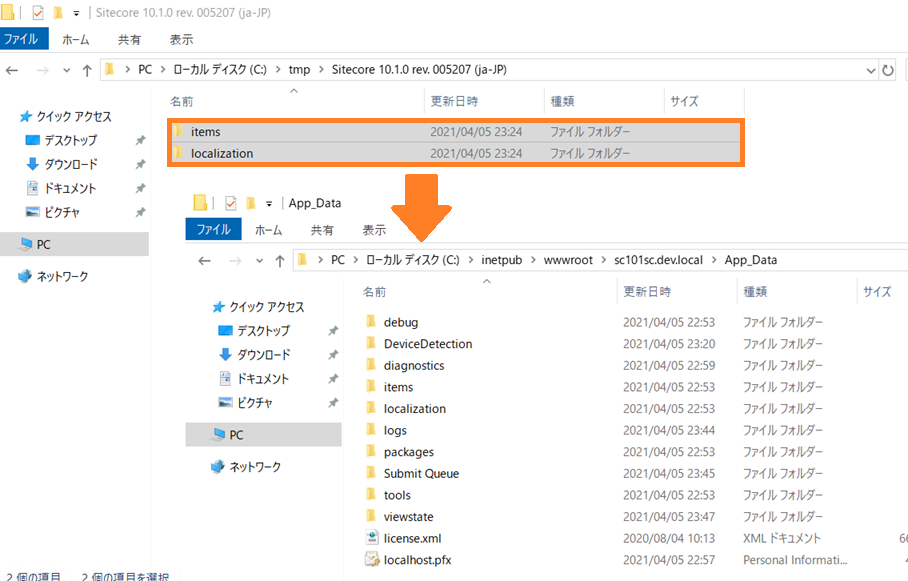Click tmp in Sitecore window breadcrumb
The image size is (908, 581).
pos(299,70)
